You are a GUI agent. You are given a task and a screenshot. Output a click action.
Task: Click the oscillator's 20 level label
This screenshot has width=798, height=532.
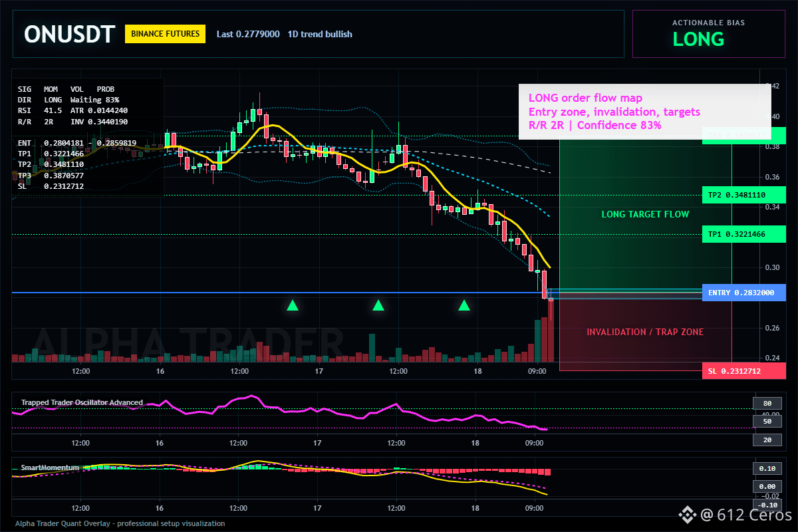767,440
